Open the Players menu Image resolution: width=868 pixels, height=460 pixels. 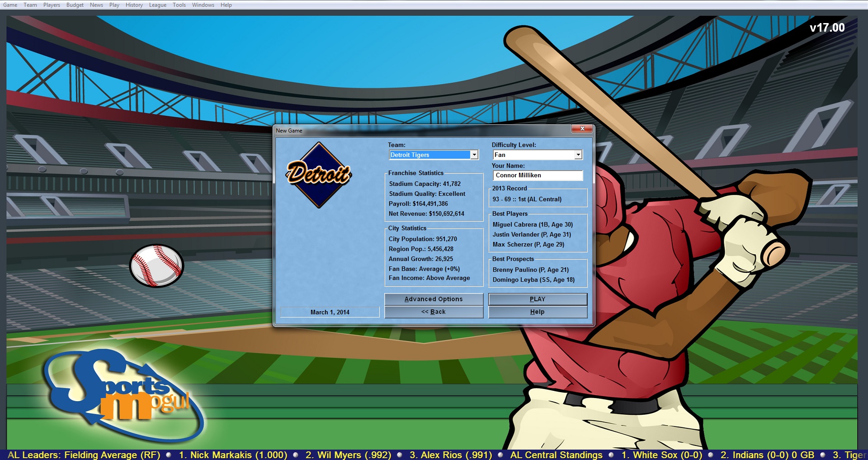click(x=52, y=5)
